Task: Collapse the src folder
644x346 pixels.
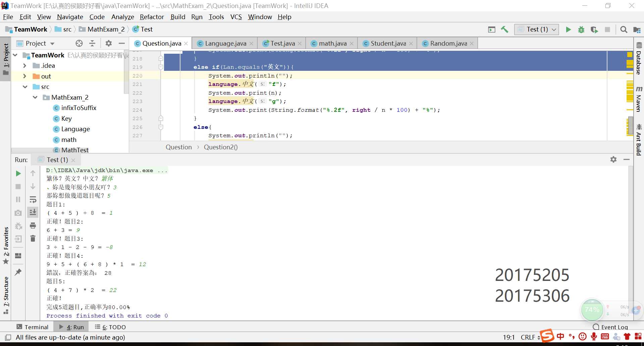Action: click(x=25, y=87)
